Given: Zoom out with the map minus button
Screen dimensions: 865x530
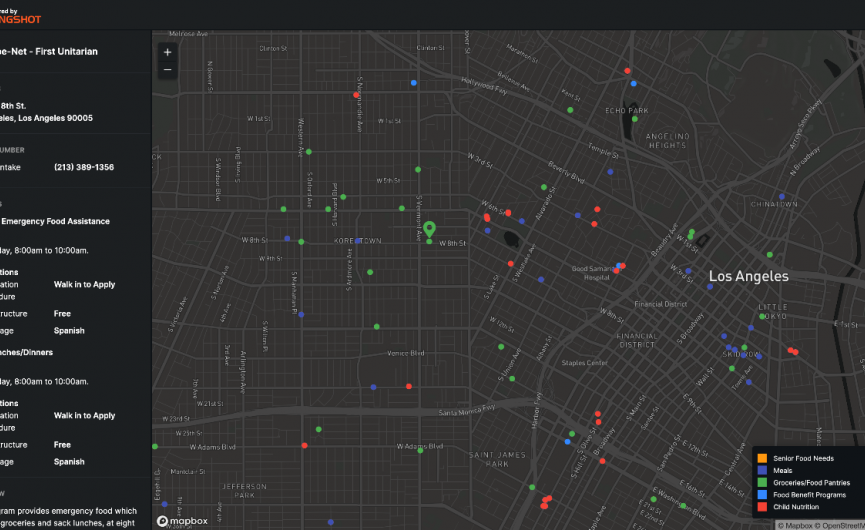Looking at the screenshot, I should [x=168, y=70].
